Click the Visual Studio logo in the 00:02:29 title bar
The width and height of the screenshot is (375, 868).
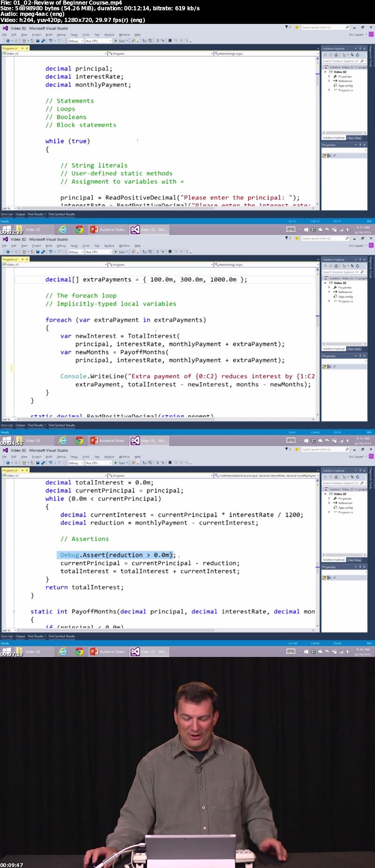click(5, 28)
